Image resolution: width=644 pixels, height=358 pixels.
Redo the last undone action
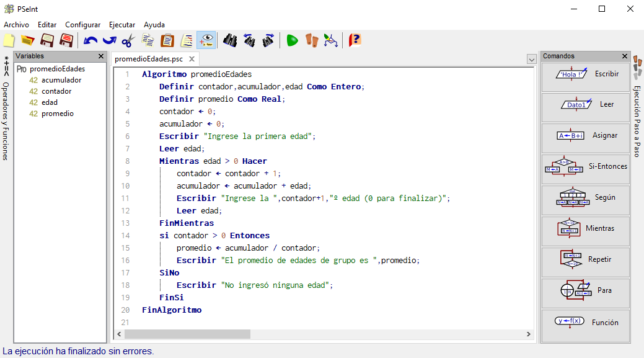tap(109, 40)
